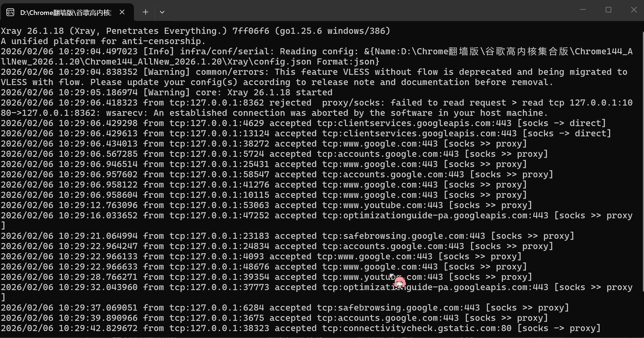Expand the new tab profile dropdown
The height and width of the screenshot is (338, 644).
(x=162, y=12)
